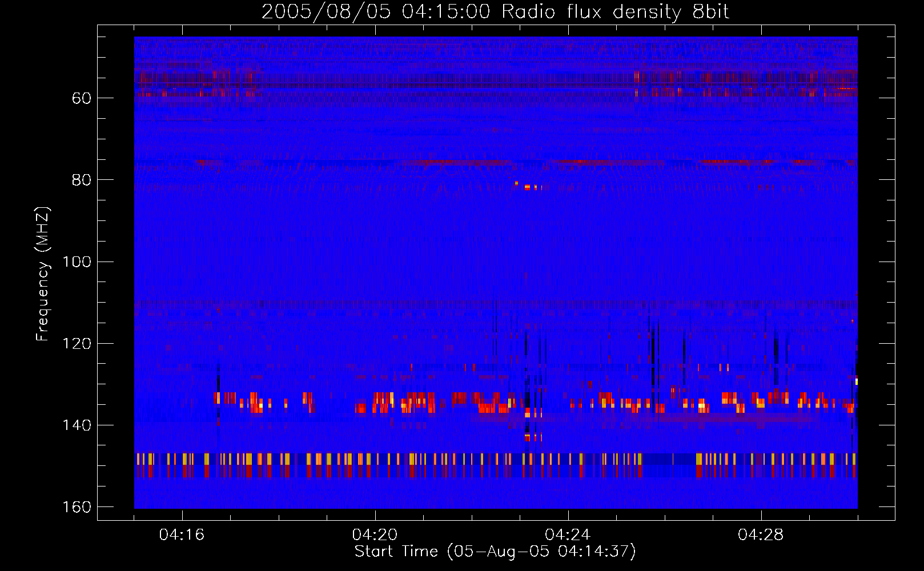Click the plot title '2005/08/05 04:15:00 Radio flux density 8bit'
924x571 pixels.
[495, 12]
